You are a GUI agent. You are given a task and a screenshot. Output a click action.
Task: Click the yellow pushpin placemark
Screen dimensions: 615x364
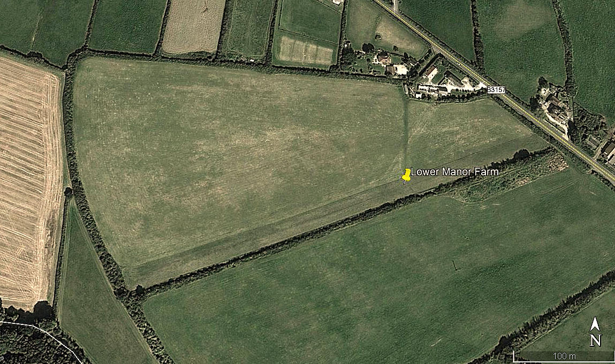click(x=407, y=176)
